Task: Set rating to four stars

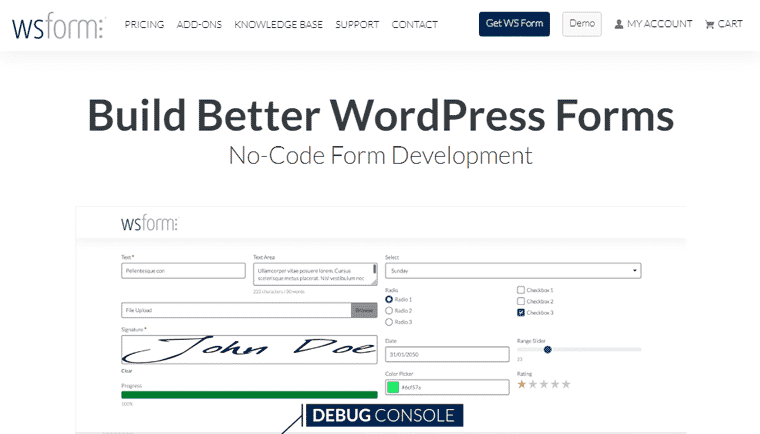Action: pyautogui.click(x=555, y=385)
